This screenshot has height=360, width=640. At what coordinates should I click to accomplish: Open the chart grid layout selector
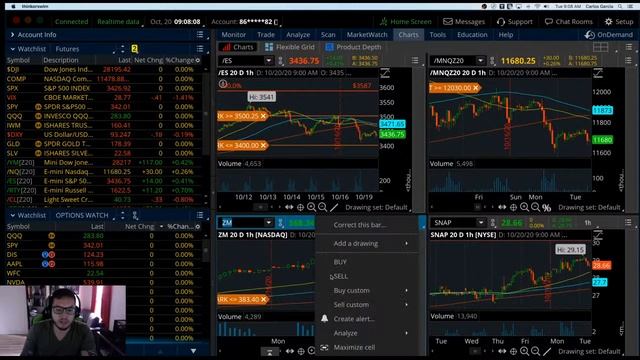(600, 47)
